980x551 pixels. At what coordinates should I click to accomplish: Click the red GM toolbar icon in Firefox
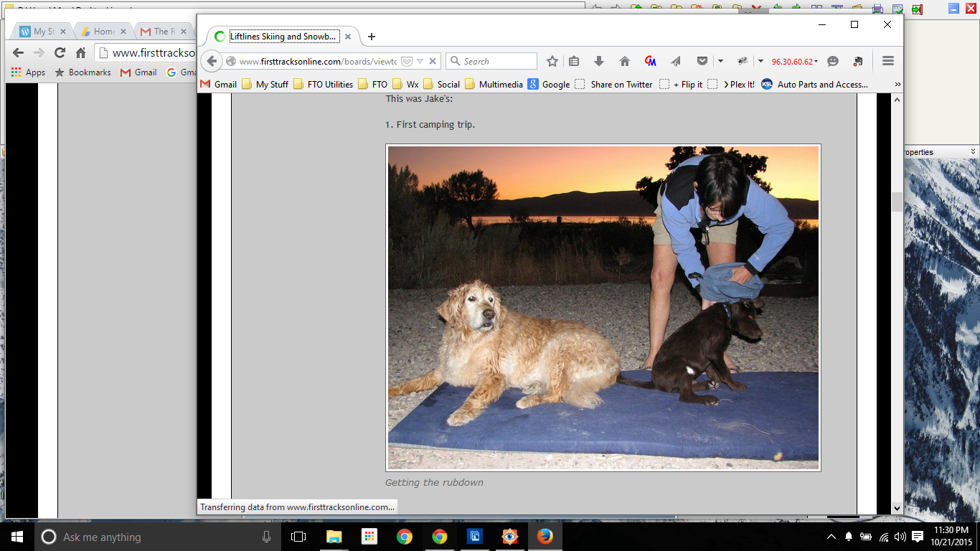[x=651, y=61]
